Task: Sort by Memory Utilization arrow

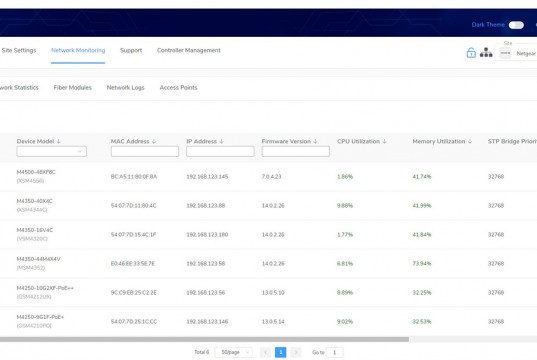Action: [470, 141]
